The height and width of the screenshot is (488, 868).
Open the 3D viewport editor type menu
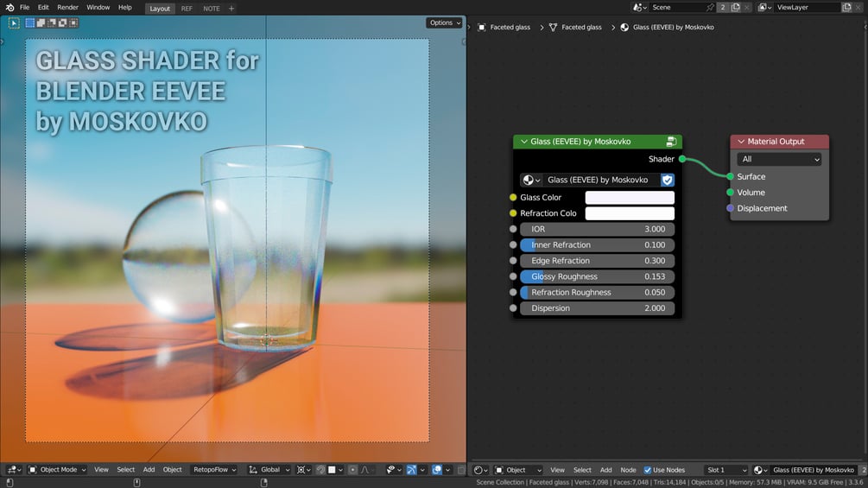point(15,470)
